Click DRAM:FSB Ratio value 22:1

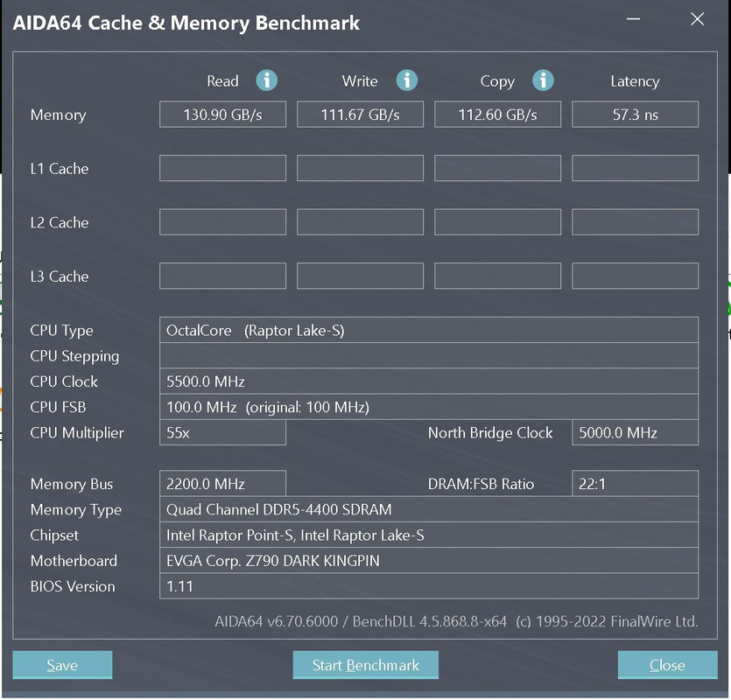[x=635, y=483]
